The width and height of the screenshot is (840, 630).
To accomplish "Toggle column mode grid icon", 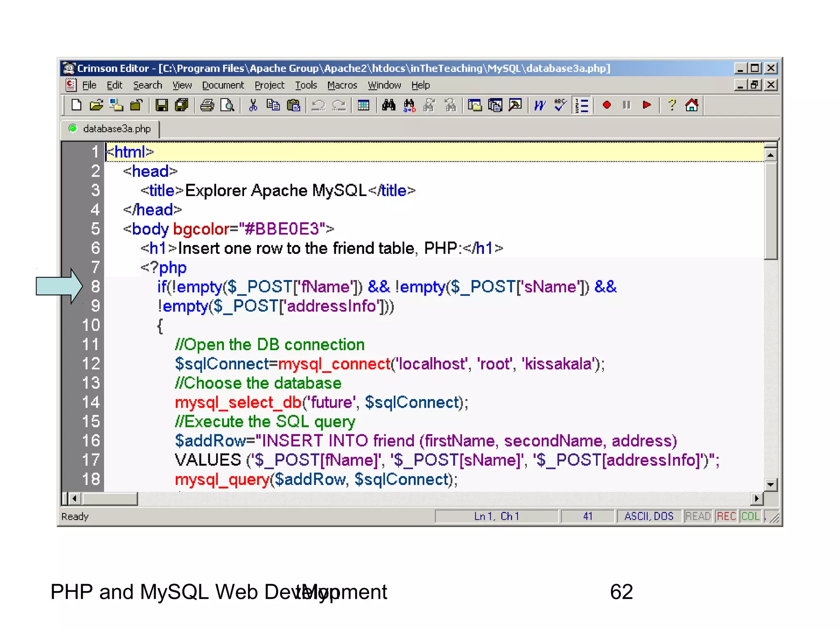I will [x=363, y=105].
